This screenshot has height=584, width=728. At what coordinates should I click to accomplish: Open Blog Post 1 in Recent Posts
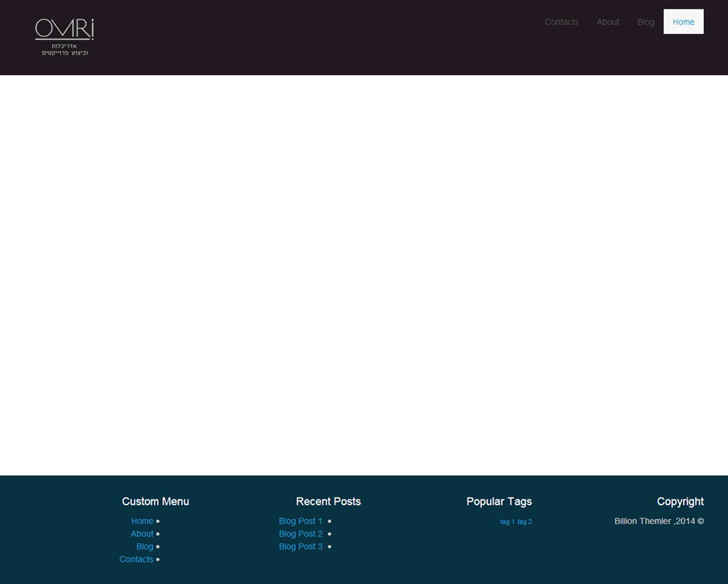coord(301,521)
